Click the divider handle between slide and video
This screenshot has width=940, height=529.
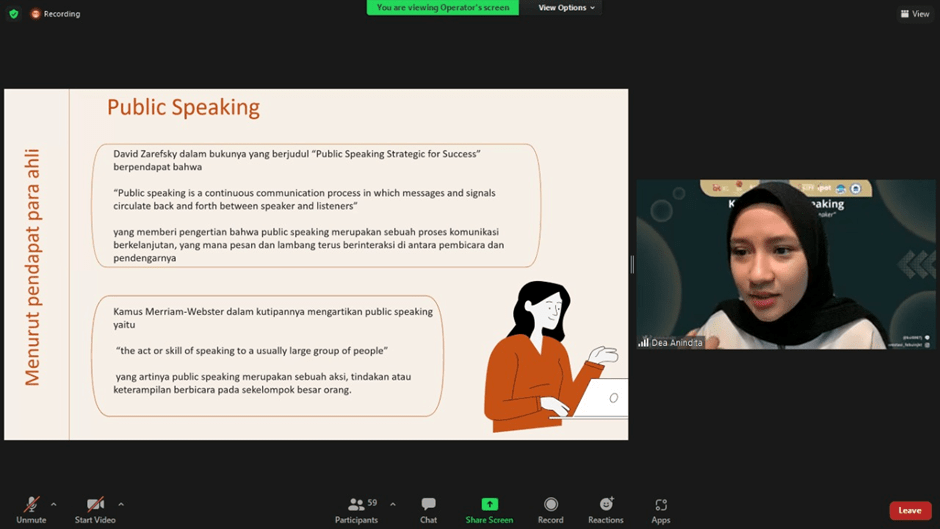pyautogui.click(x=631, y=264)
